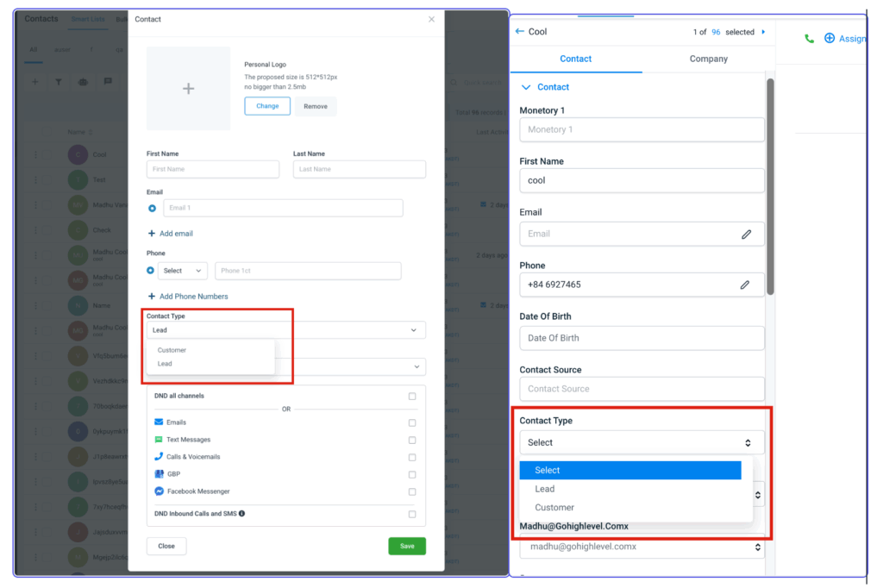The height and width of the screenshot is (588, 883).
Task: Click the pencil icon in Email field
Action: click(x=746, y=234)
